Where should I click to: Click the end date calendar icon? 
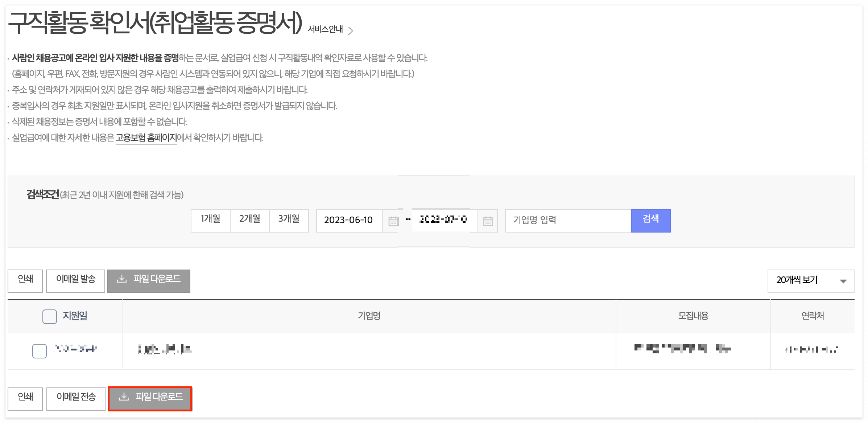click(x=488, y=221)
